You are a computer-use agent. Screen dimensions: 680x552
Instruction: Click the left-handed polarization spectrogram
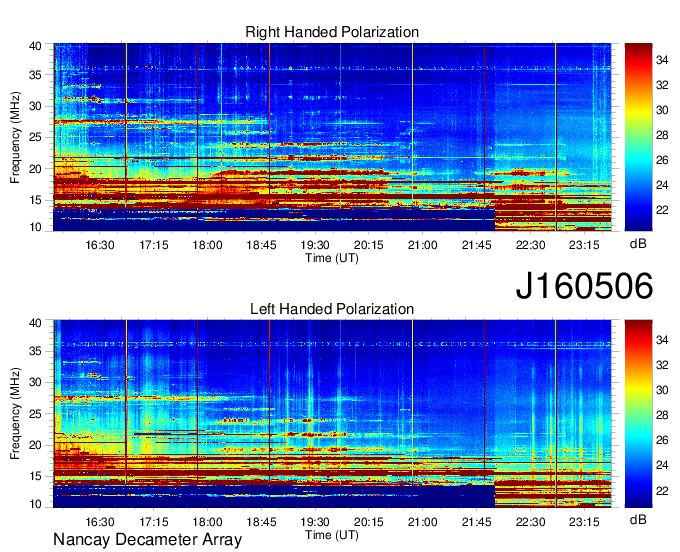click(332, 414)
